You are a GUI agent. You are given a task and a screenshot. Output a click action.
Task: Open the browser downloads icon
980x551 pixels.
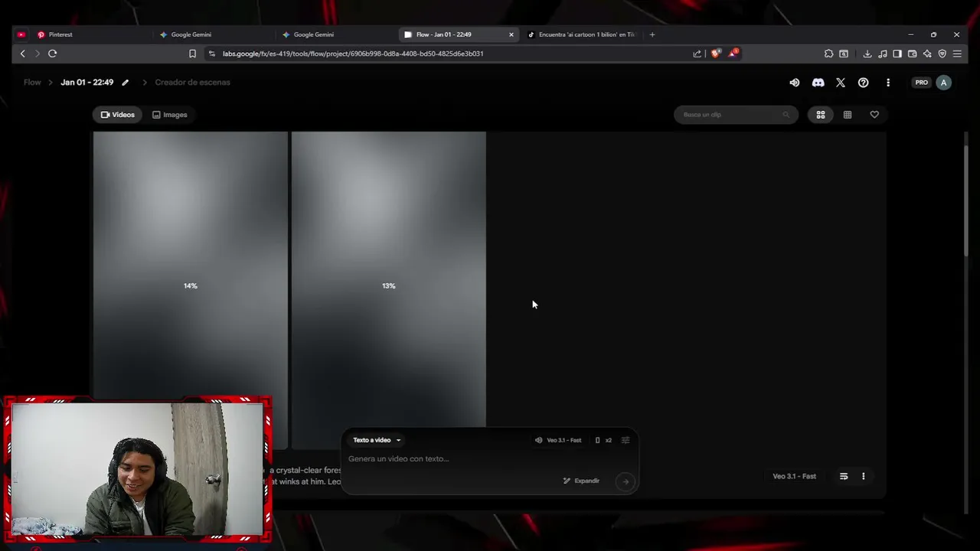pyautogui.click(x=867, y=54)
